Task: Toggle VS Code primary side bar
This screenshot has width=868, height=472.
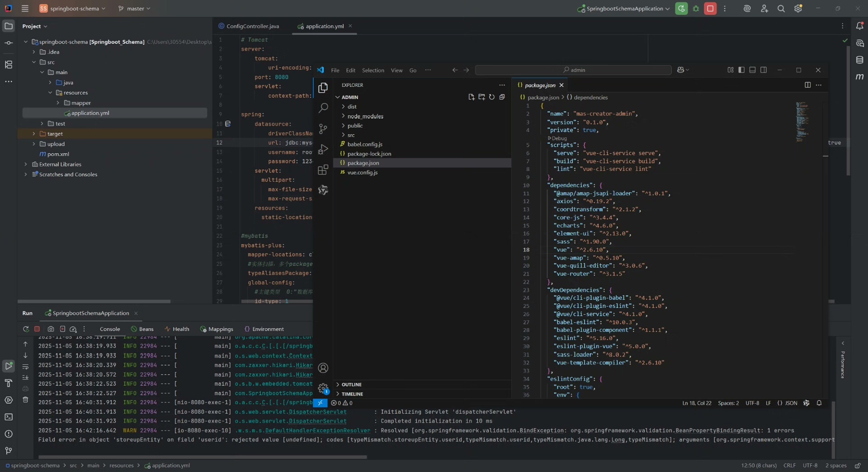Action: click(741, 70)
